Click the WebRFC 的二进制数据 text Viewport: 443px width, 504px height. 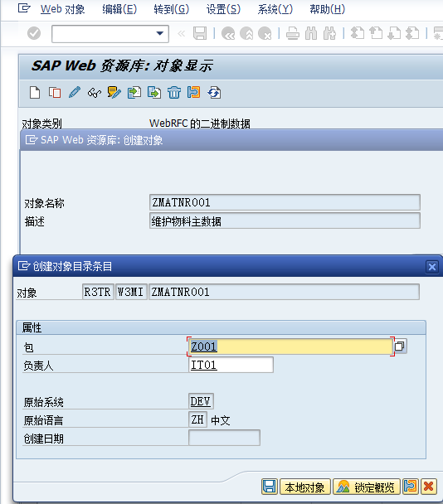200,124
